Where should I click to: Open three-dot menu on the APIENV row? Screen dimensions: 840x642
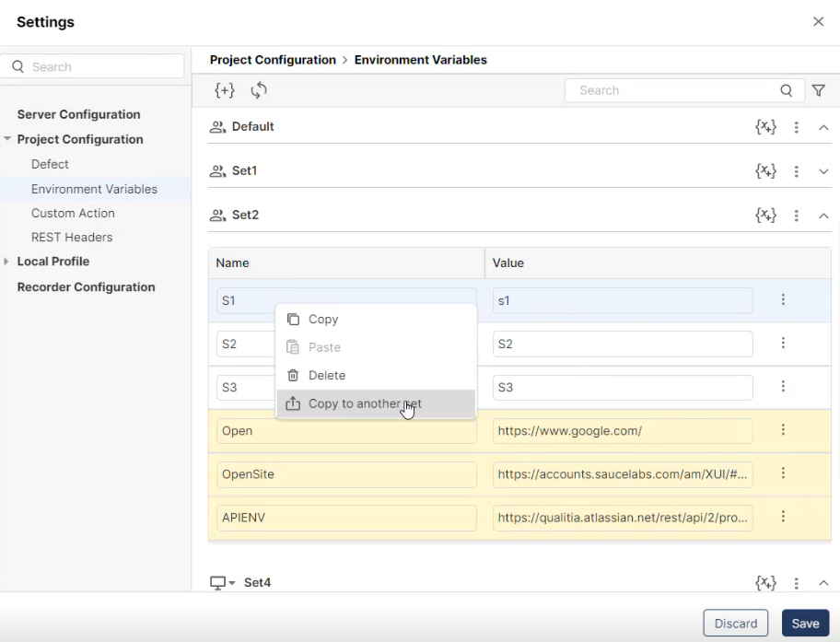click(x=783, y=517)
